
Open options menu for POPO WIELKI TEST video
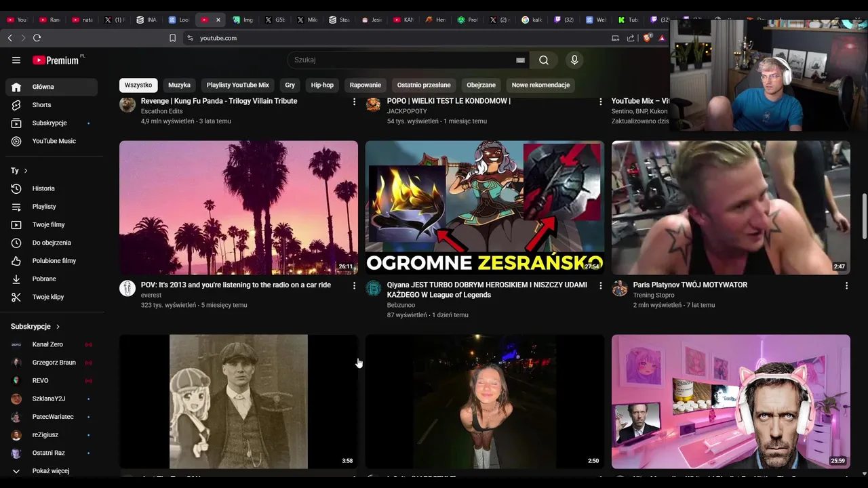coord(600,102)
